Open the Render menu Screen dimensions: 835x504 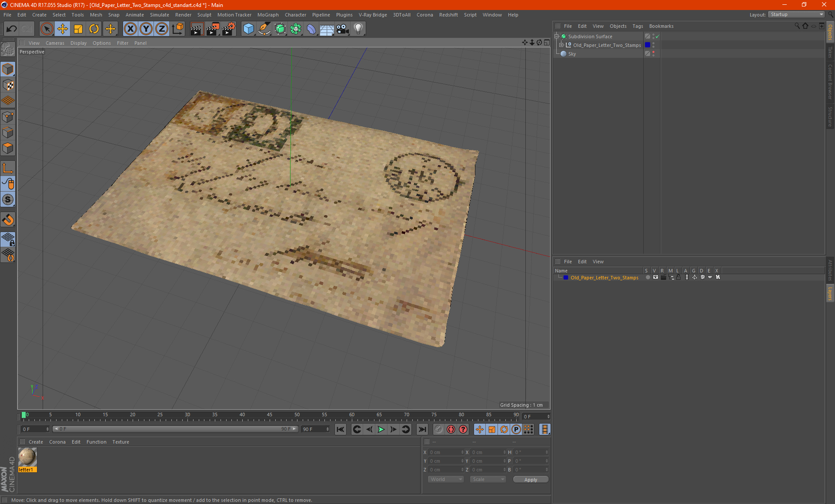[183, 15]
